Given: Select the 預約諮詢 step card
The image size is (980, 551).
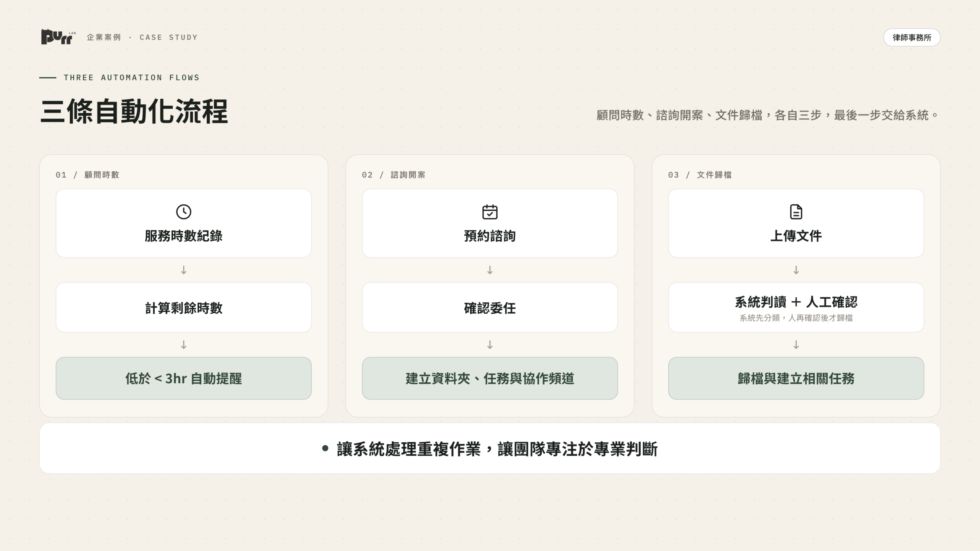Looking at the screenshot, I should (490, 223).
